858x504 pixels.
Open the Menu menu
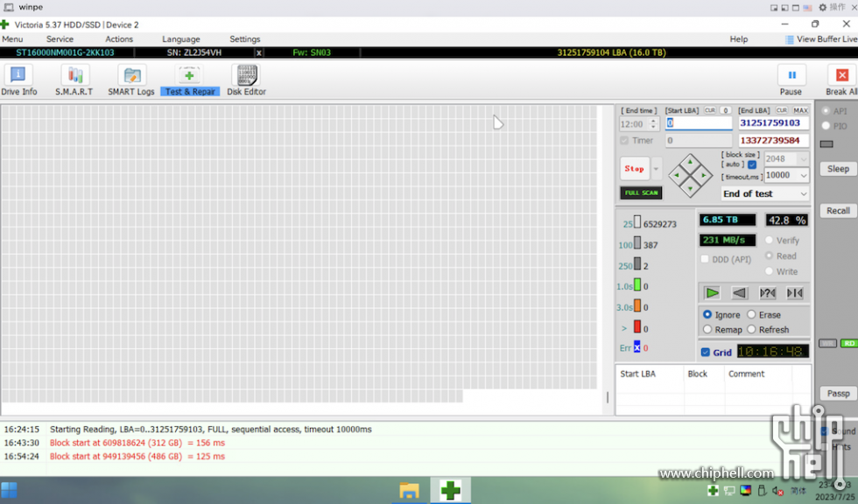tap(12, 39)
